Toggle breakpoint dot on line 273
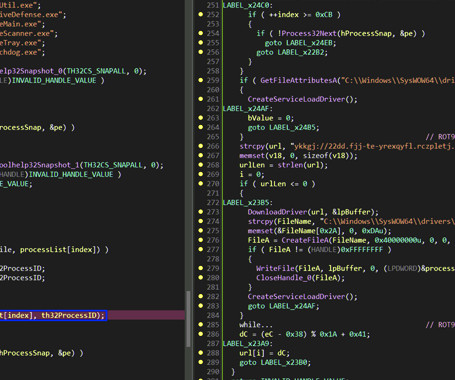The image size is (455, 380). [x=201, y=212]
